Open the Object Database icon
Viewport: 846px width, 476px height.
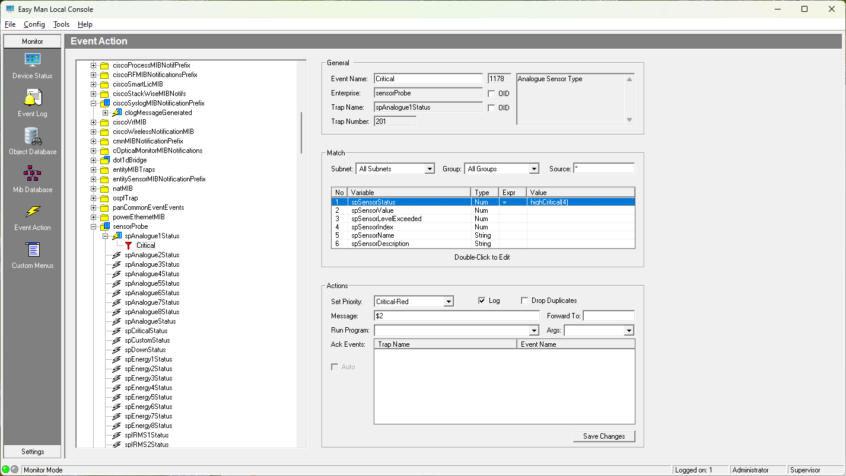(x=32, y=136)
